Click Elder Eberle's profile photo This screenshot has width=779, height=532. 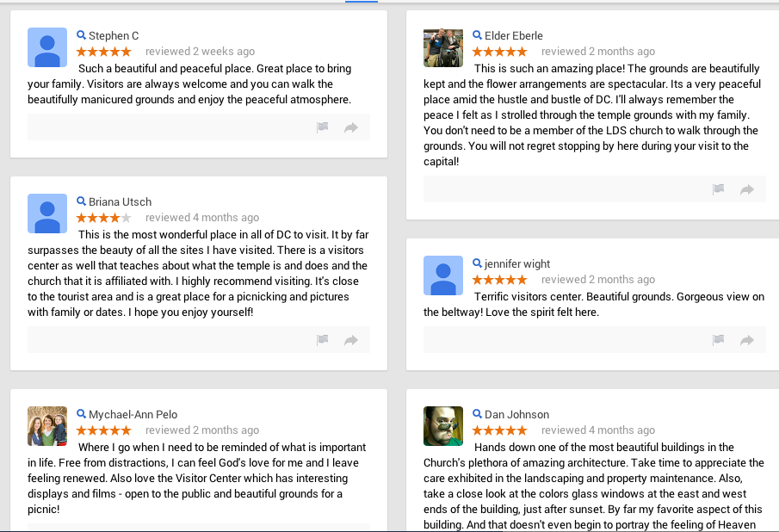[443, 47]
